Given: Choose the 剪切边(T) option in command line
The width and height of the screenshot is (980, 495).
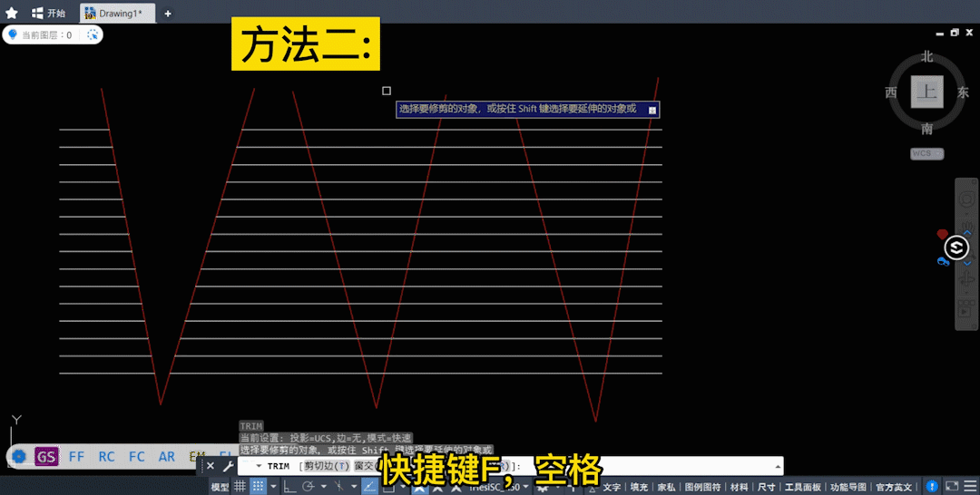Looking at the screenshot, I should click(327, 466).
